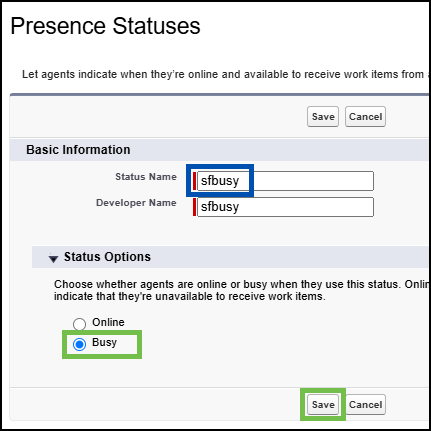Click the Online option label text
The image size is (431, 431).
108,322
